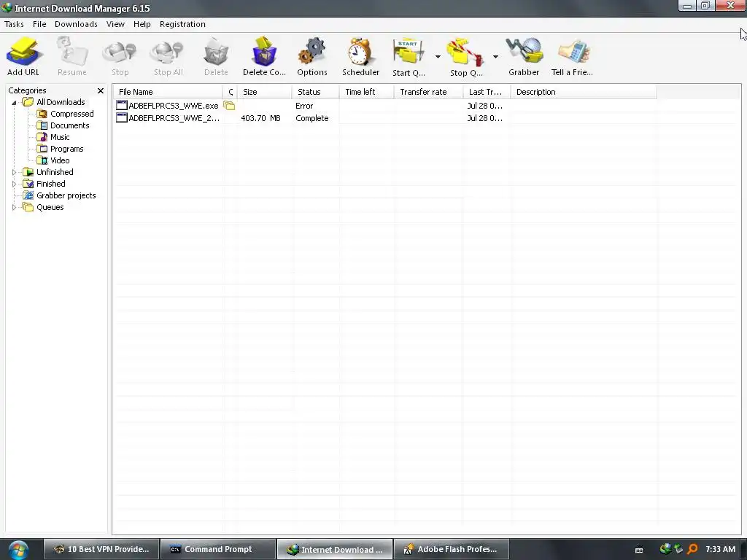Sort by Time left column header
747x560 pixels.
click(367, 91)
